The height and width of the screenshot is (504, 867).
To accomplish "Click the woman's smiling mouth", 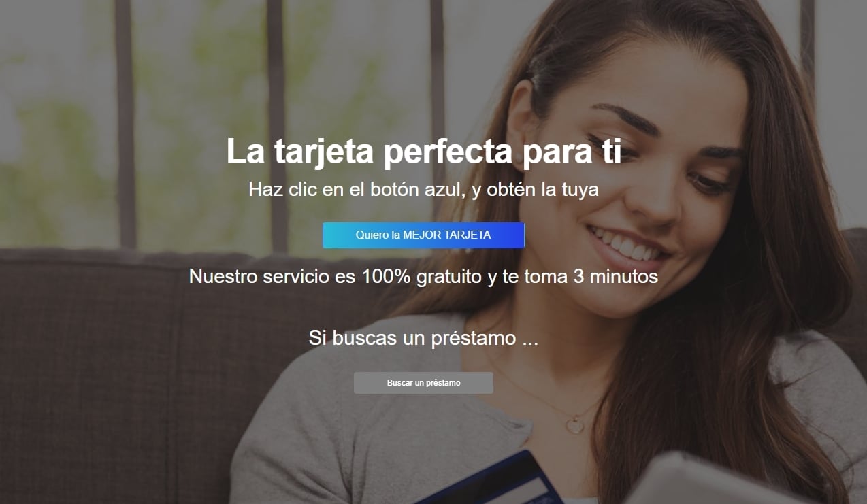I will 626,246.
